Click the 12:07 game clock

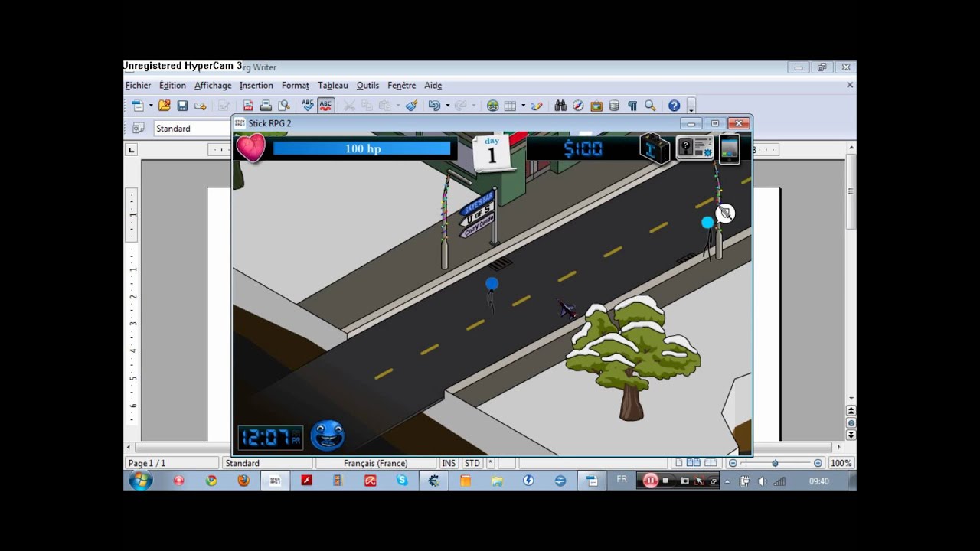pos(269,438)
